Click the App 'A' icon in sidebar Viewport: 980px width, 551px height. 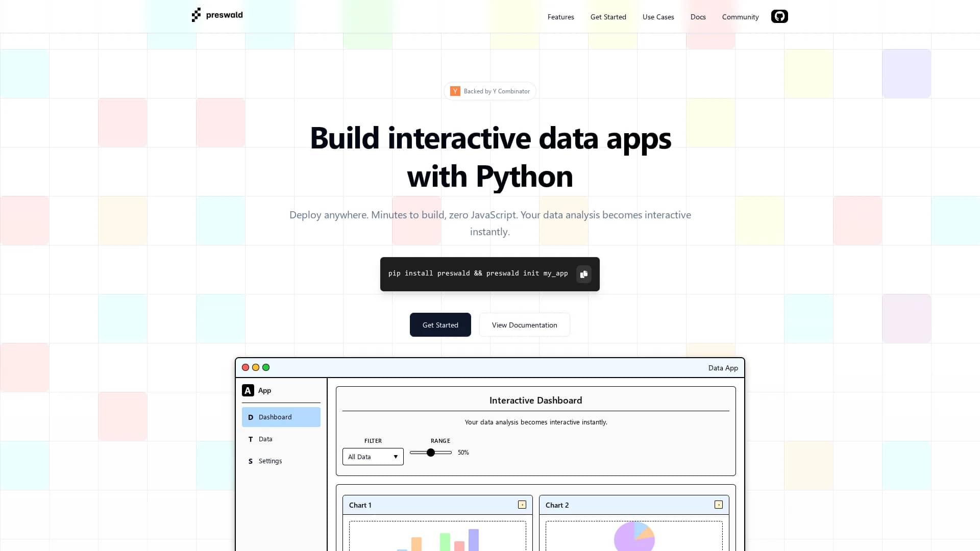tap(248, 390)
